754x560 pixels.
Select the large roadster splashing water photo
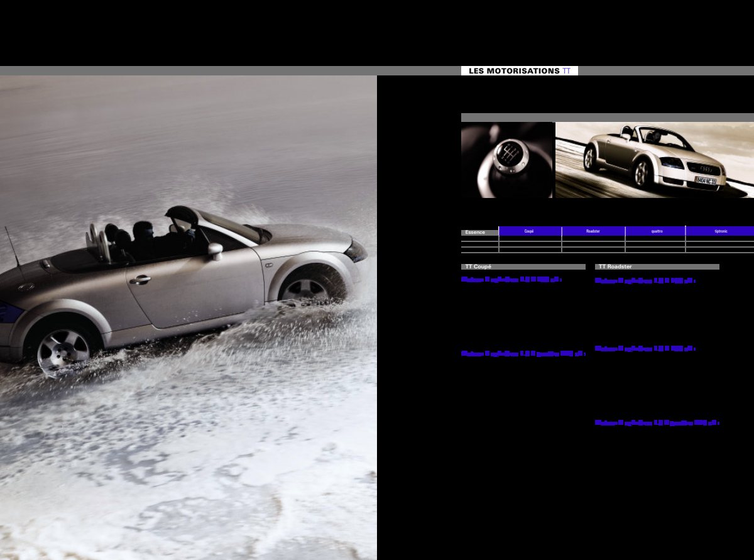[188, 318]
